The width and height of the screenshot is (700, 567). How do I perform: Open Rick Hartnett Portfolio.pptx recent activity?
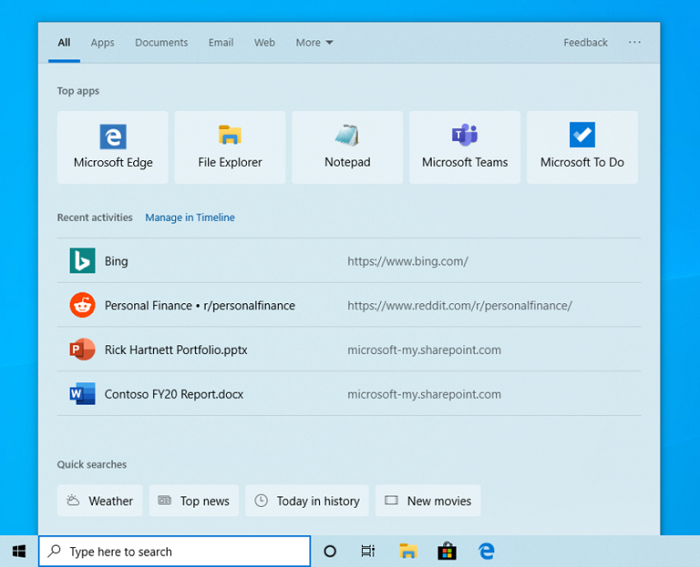[x=176, y=350]
